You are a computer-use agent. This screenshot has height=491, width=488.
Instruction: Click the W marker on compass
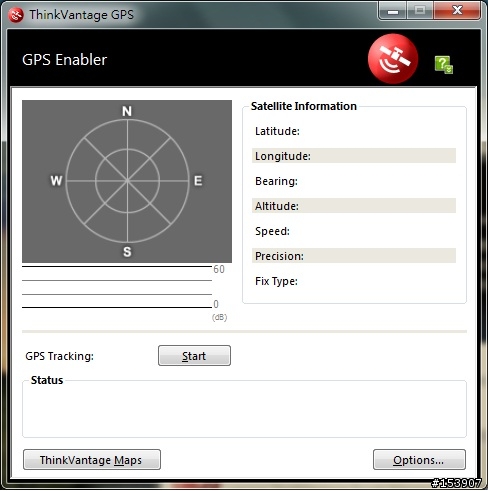coord(56,181)
